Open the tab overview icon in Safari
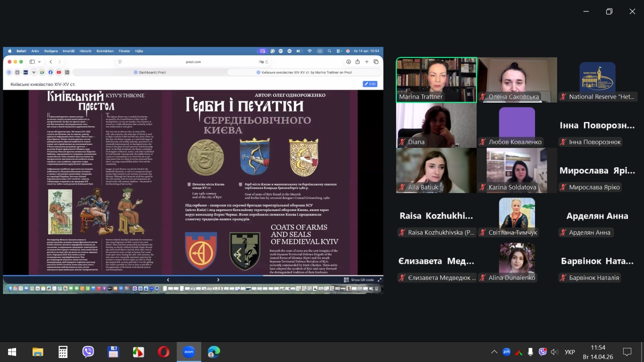Viewport: 644px width, 362px height. coord(376,62)
